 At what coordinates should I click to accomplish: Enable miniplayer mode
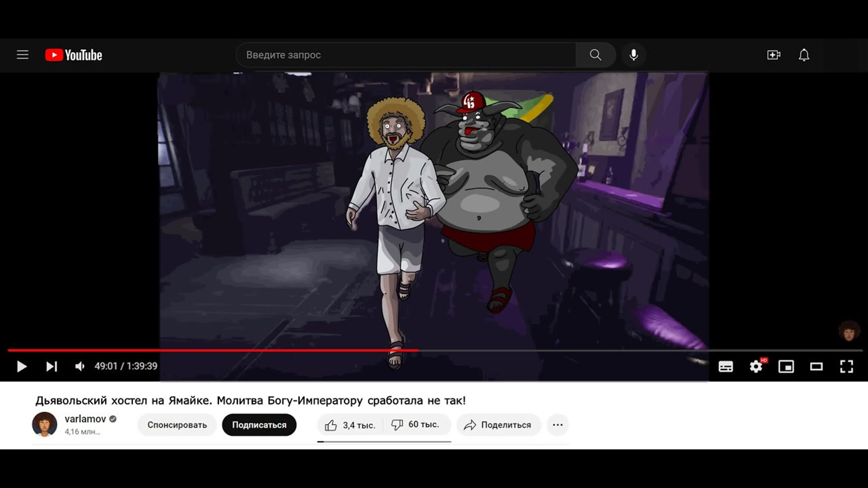786,366
